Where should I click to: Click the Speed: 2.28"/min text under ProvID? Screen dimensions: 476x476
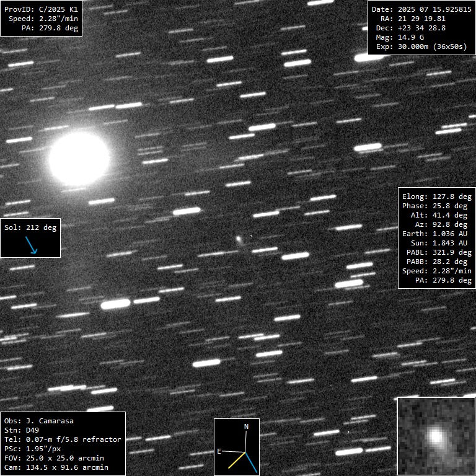click(x=43, y=19)
